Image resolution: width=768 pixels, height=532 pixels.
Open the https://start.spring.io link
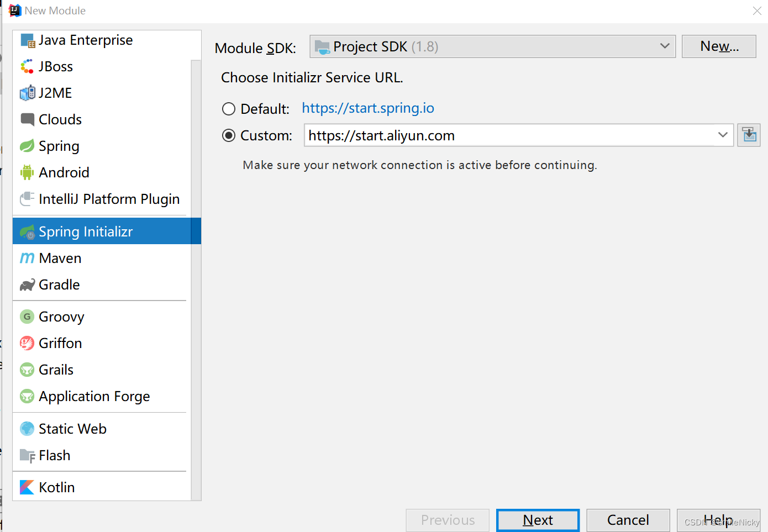pyautogui.click(x=368, y=108)
